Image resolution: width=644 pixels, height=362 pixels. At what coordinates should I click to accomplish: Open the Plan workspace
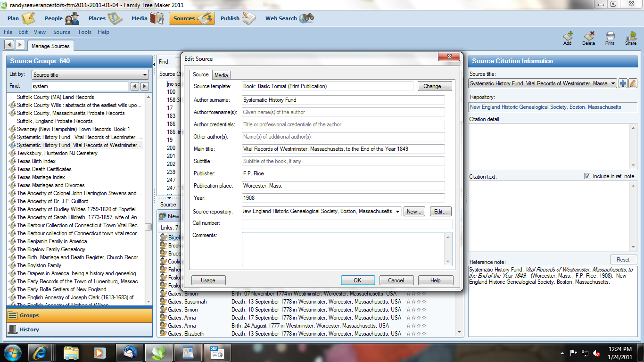pyautogui.click(x=21, y=18)
